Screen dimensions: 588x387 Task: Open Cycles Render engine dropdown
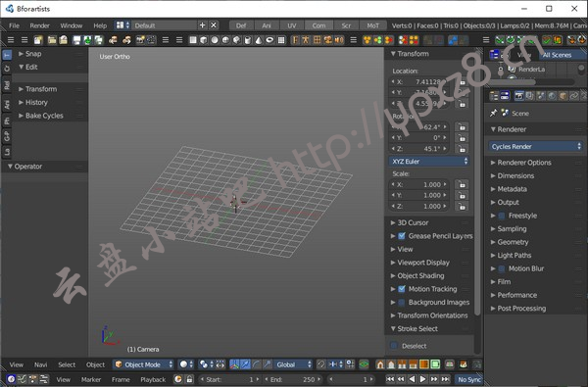click(x=536, y=146)
